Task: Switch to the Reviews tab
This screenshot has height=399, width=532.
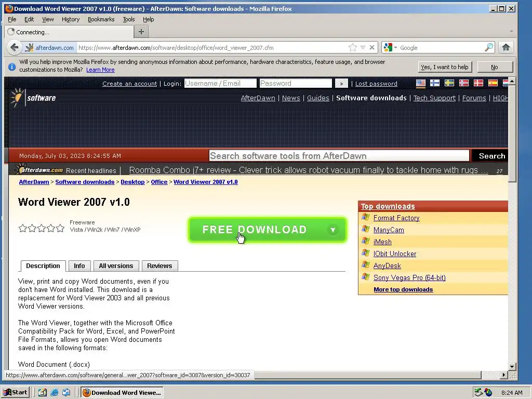Action: click(x=159, y=265)
